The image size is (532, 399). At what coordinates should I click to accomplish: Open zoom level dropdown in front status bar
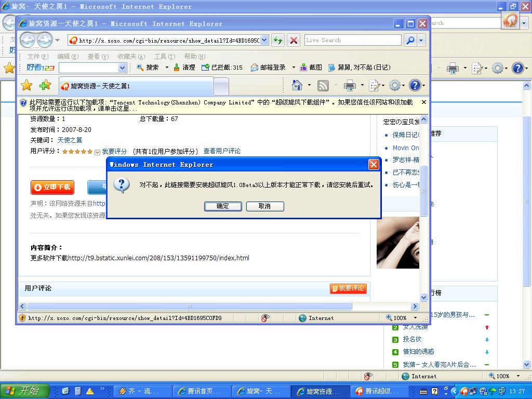(415, 318)
